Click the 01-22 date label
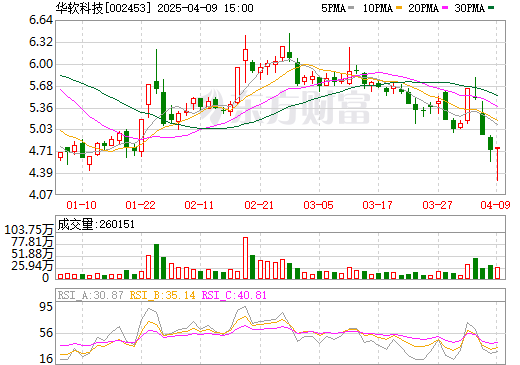Image resolution: width=520 pixels, height=365 pixels. pyautogui.click(x=140, y=205)
